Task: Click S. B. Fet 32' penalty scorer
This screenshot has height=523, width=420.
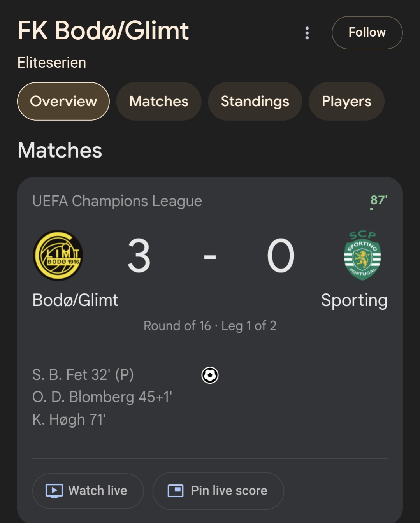Action: [83, 375]
